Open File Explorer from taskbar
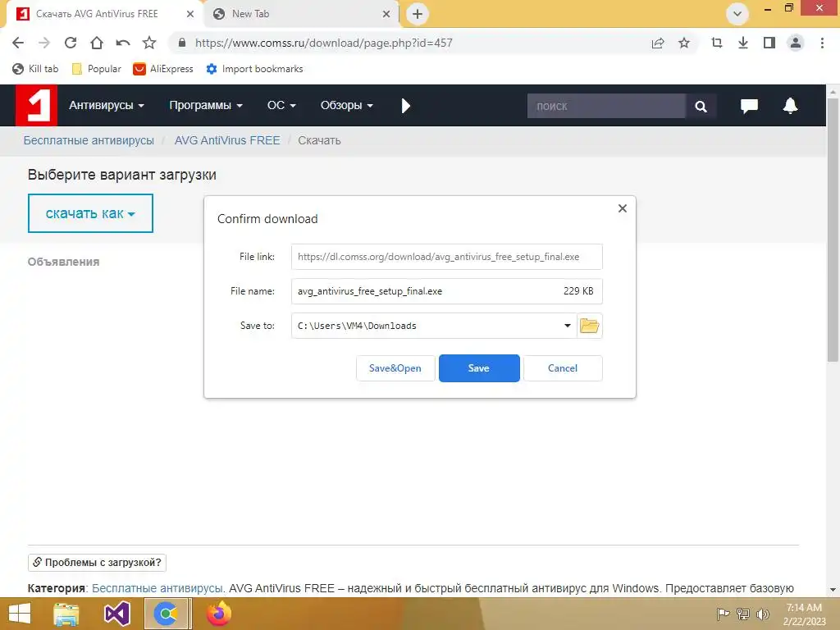Screen dimensions: 840x630 66,614
